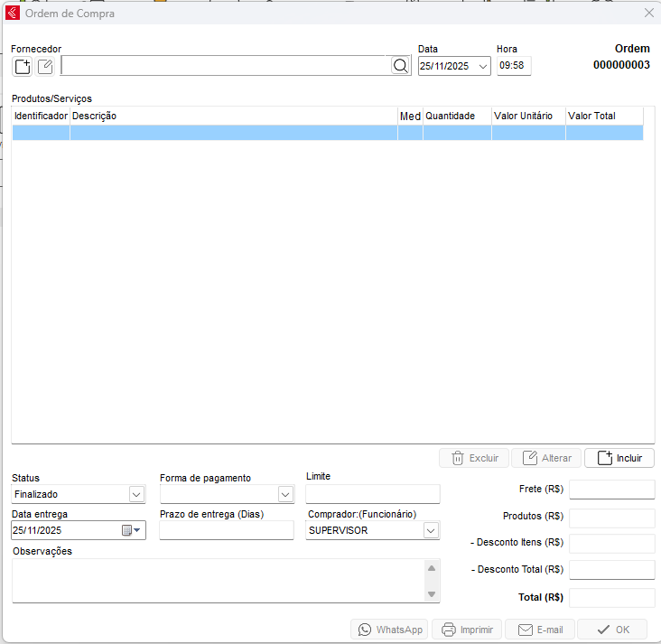Image resolution: width=661 pixels, height=644 pixels.
Task: Click the Fornecedor text input field
Action: coord(226,66)
